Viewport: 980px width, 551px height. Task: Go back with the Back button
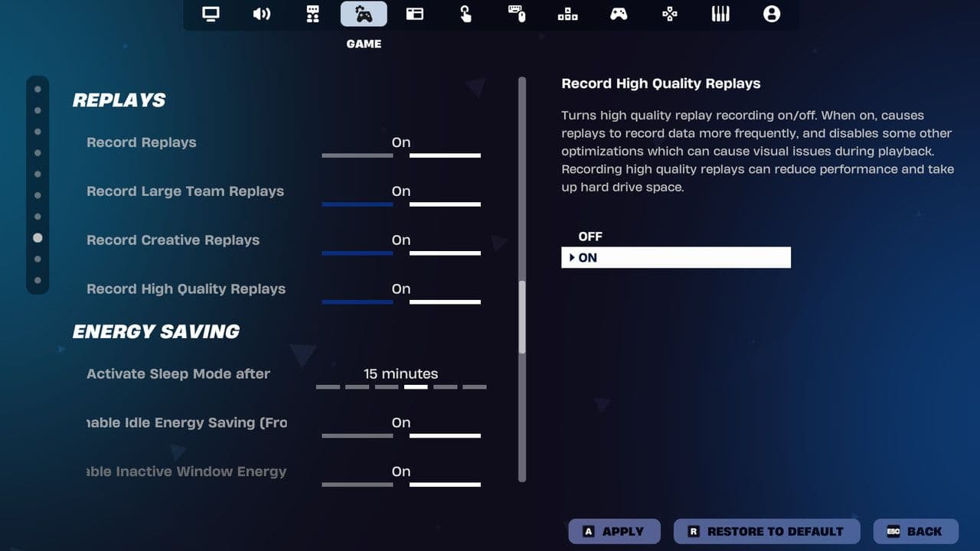coord(916,531)
